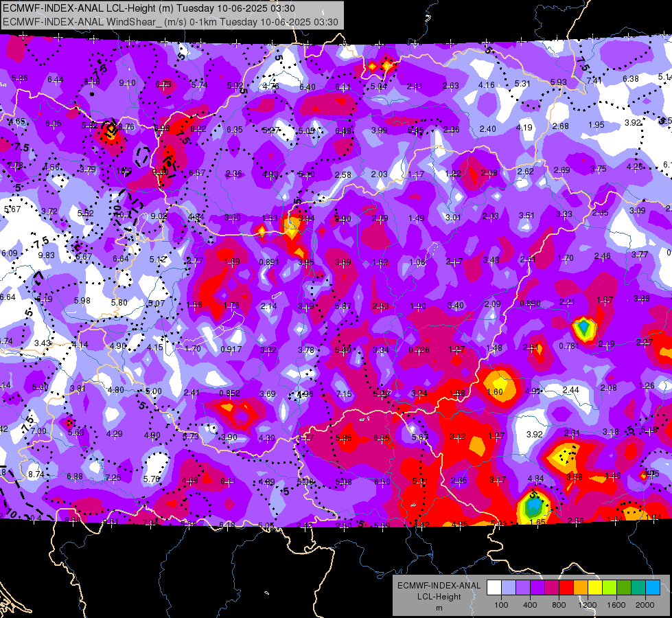Click the legend tick label 400
The image size is (672, 618).
point(530,605)
